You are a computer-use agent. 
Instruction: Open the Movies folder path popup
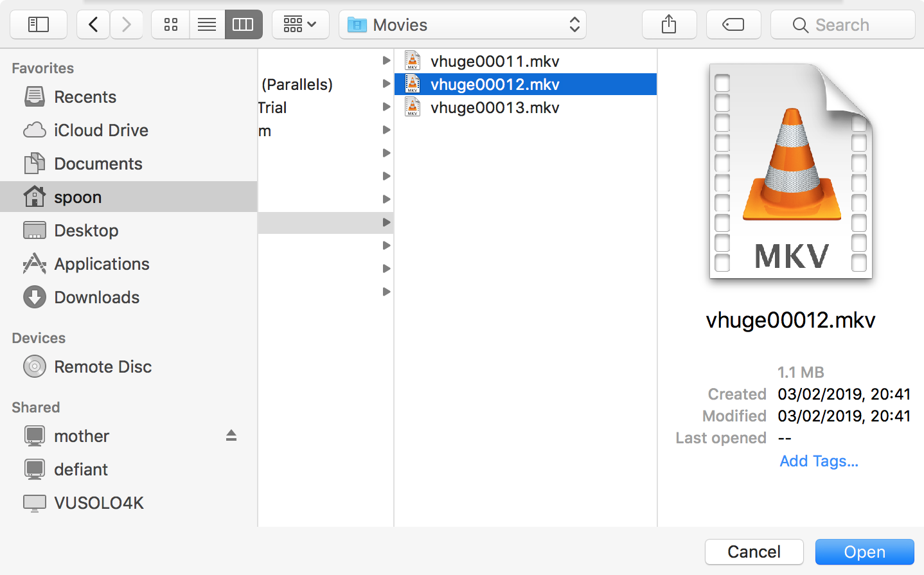[x=463, y=25]
